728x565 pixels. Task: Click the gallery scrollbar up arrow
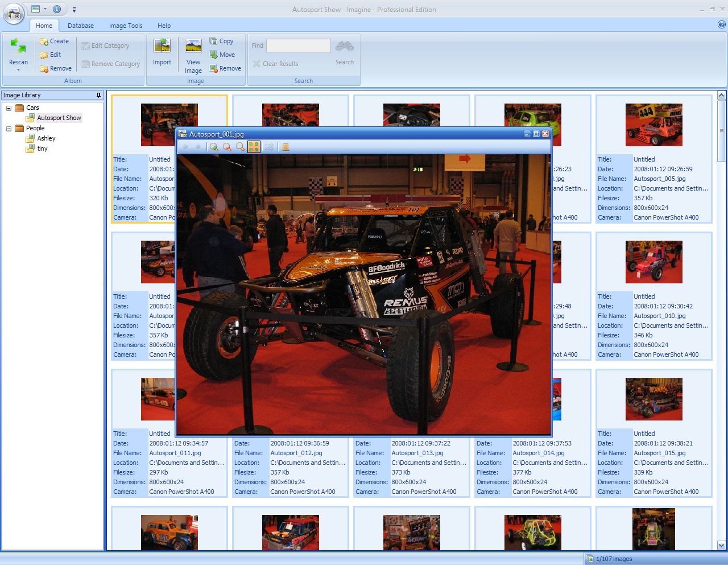point(722,96)
